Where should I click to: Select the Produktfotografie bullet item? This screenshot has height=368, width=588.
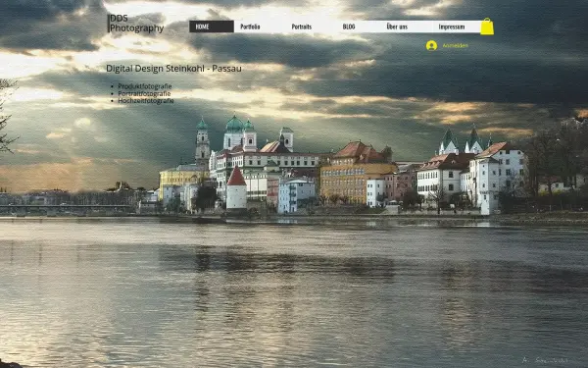tap(145, 86)
